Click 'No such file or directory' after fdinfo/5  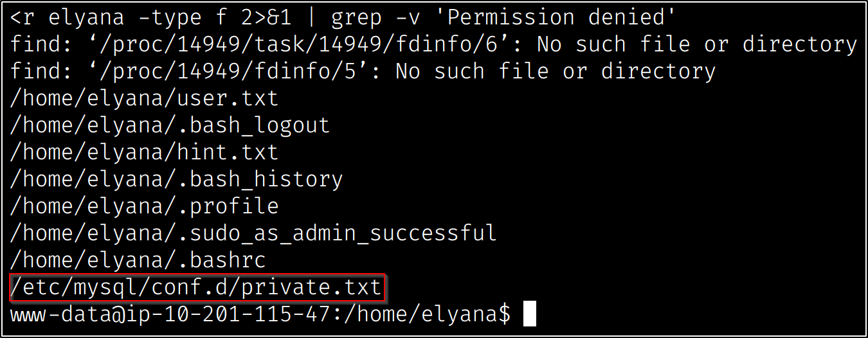click(x=555, y=71)
